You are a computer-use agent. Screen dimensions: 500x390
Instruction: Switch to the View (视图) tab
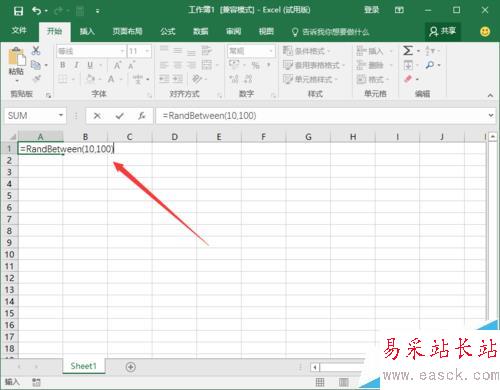(x=266, y=31)
